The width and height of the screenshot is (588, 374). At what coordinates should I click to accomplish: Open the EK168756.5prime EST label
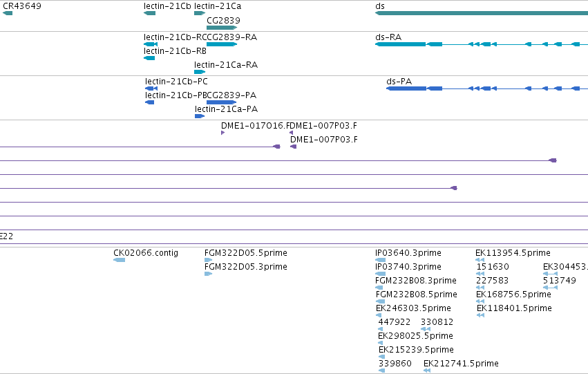coord(514,294)
